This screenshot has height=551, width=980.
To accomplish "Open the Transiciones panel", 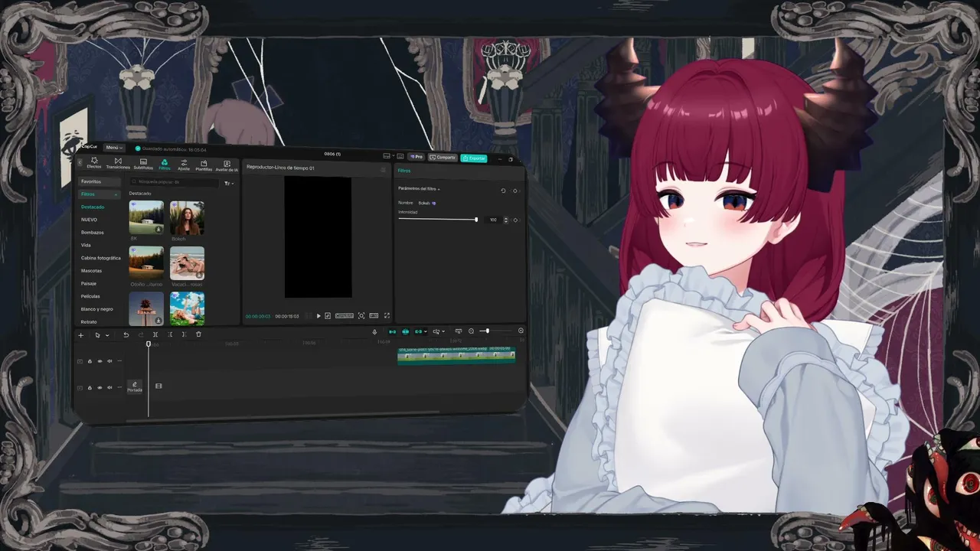I will point(118,164).
